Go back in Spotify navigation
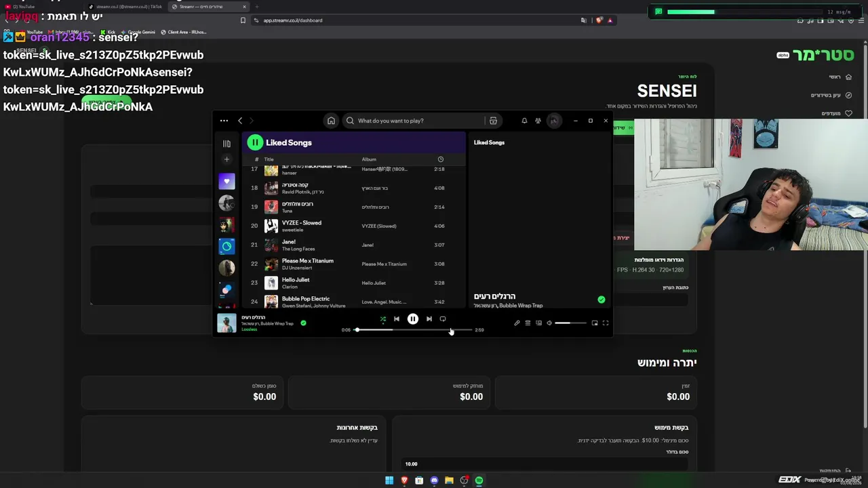The height and width of the screenshot is (488, 868). 240,121
